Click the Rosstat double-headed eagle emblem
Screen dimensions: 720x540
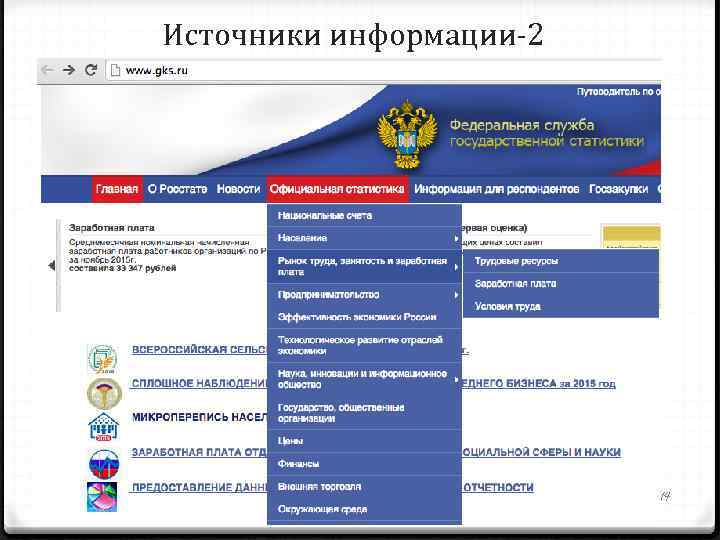coord(407,135)
